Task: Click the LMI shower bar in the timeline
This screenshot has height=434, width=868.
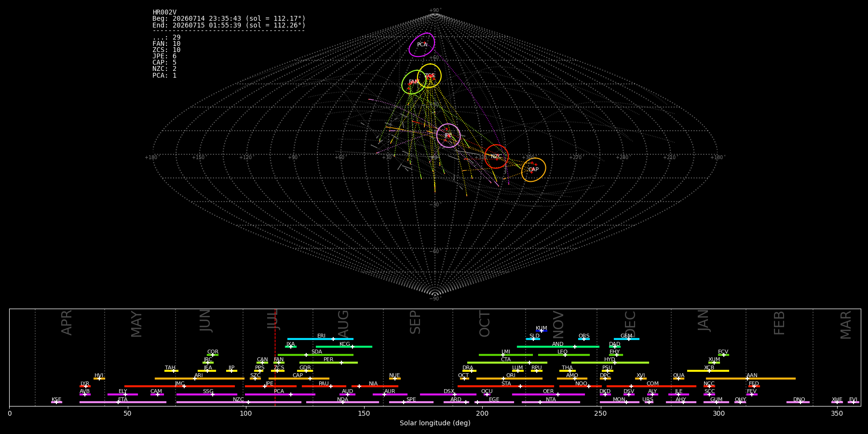Action: [506, 355]
